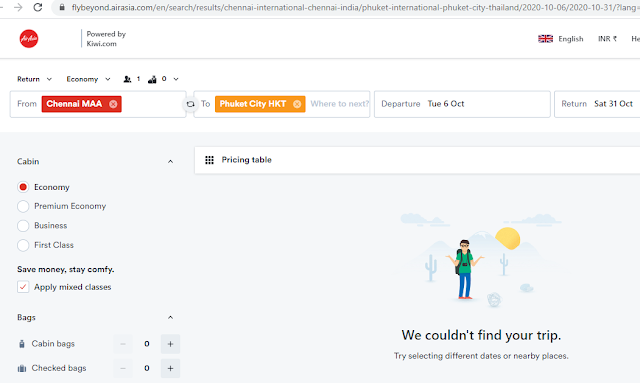Click the "We couldn't find your trip." heading

click(x=481, y=335)
